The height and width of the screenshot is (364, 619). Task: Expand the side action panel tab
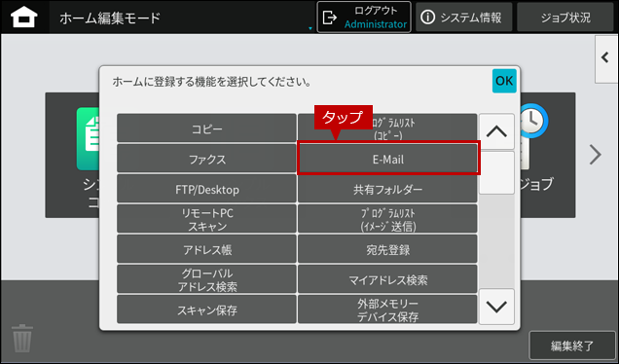(606, 58)
